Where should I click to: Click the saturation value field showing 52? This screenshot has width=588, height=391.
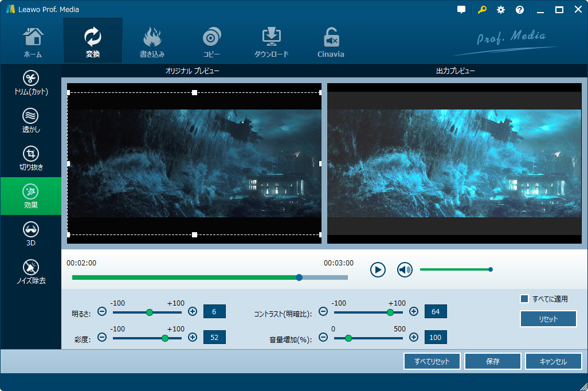point(214,337)
